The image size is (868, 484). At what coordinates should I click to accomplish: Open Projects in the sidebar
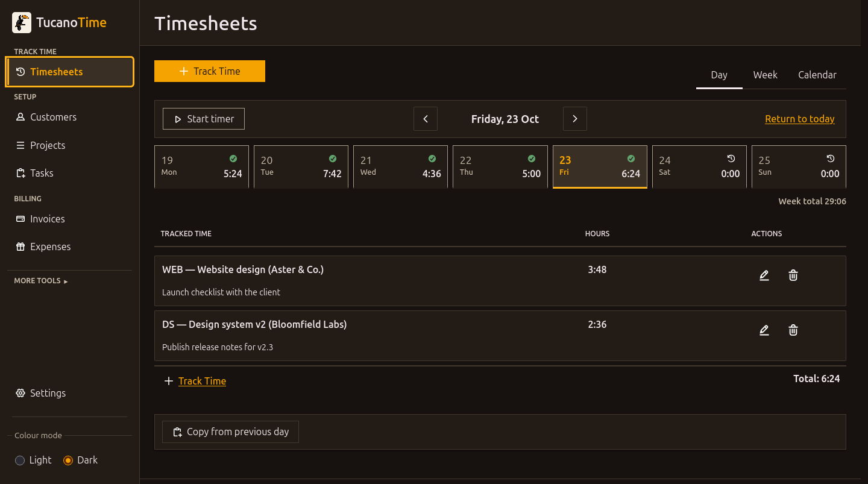pos(70,145)
